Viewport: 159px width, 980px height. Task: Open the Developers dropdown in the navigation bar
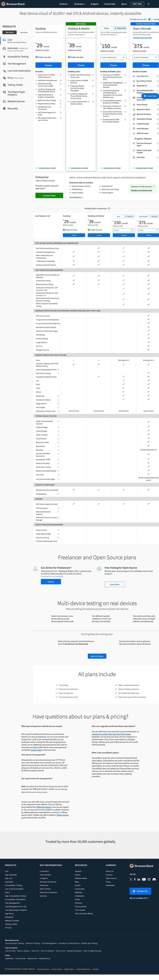(80, 4)
